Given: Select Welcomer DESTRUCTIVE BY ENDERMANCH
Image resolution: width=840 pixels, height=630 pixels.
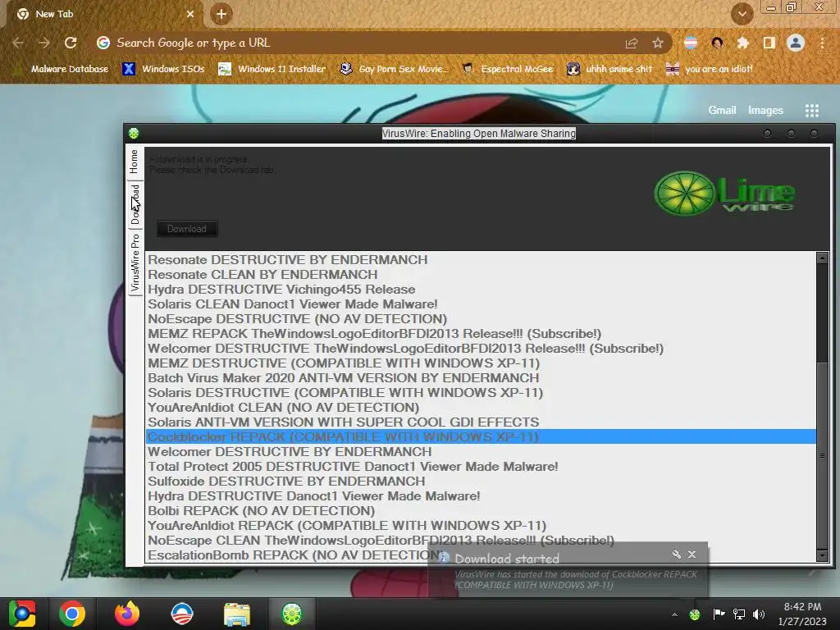Looking at the screenshot, I should [481, 452].
